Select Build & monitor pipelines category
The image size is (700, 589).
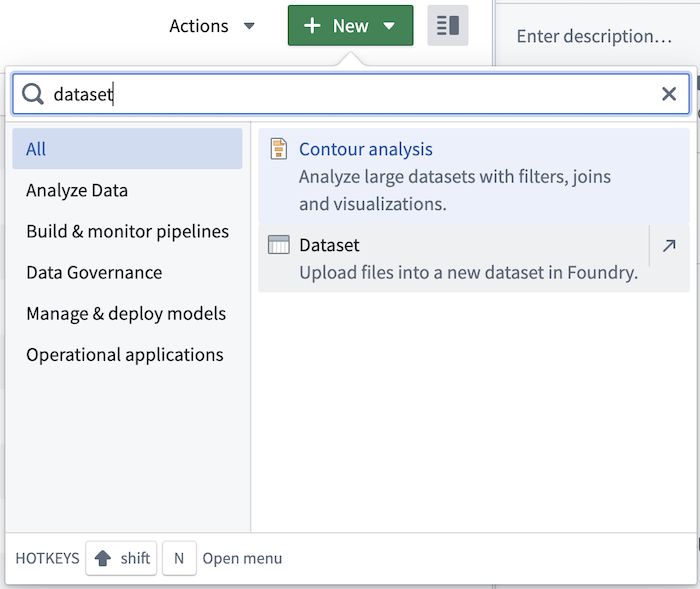pos(127,231)
